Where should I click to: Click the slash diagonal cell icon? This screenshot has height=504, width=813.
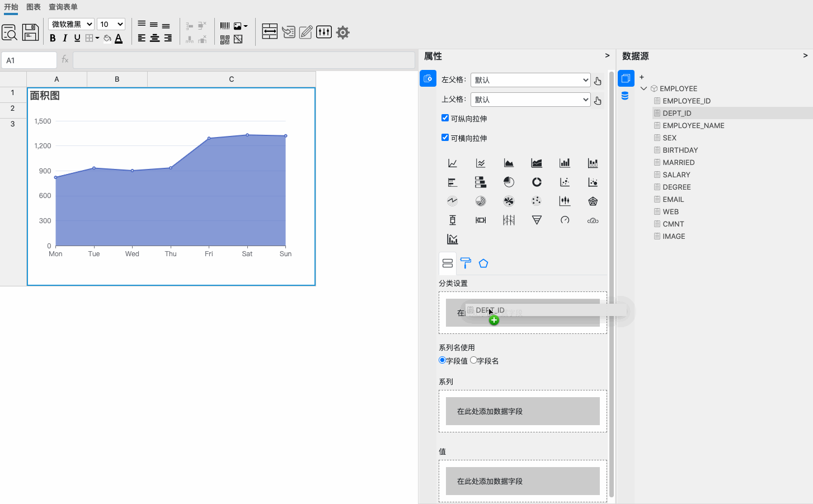coord(238,39)
